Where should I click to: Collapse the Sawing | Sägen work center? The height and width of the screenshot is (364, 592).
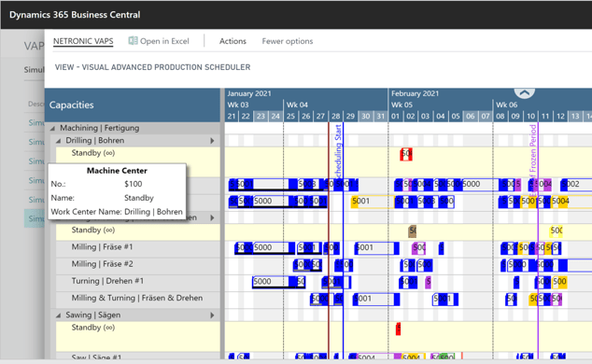point(58,315)
